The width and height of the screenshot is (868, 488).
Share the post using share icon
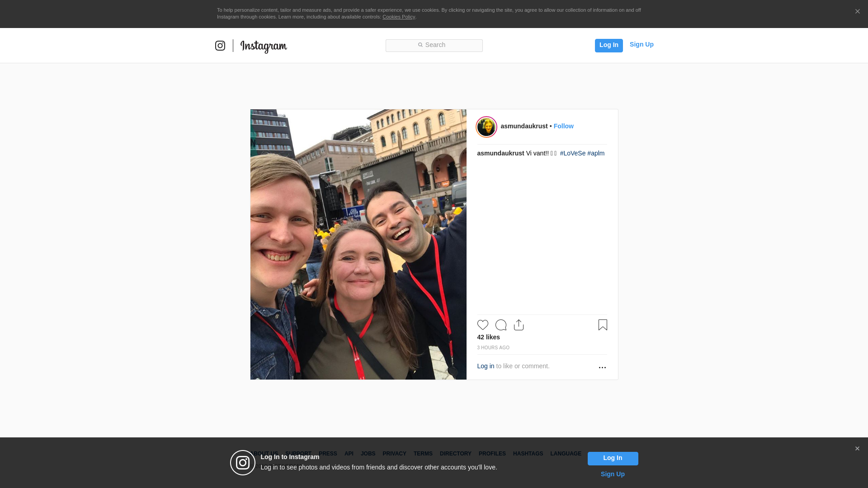click(519, 325)
